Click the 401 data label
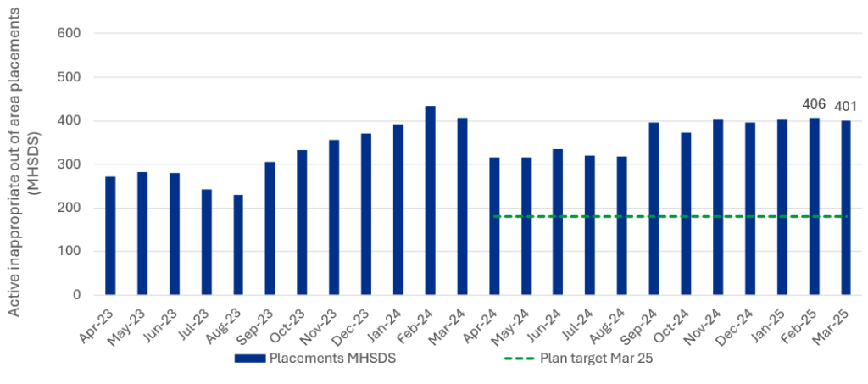The image size is (868, 384). 846,107
